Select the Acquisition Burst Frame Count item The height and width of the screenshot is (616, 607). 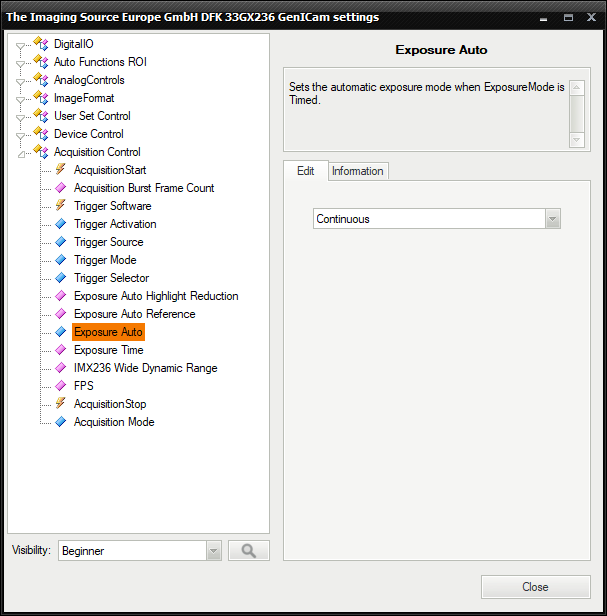tap(144, 188)
